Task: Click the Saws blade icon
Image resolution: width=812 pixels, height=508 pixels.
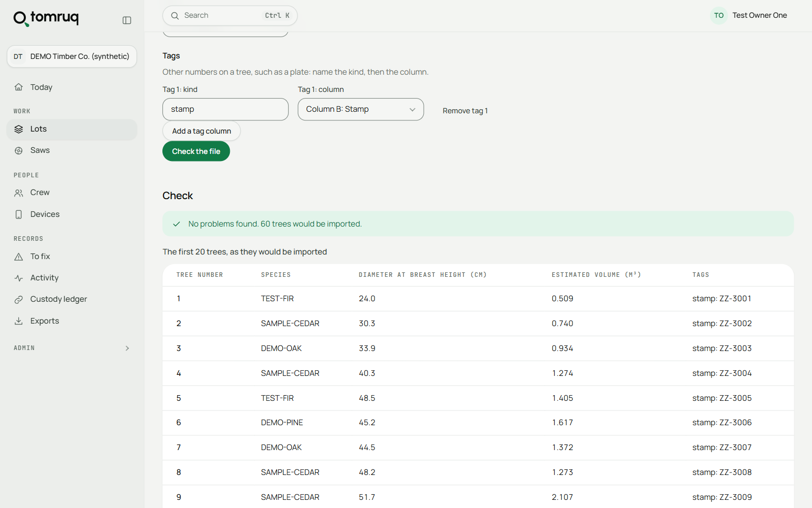Action: coord(19,150)
